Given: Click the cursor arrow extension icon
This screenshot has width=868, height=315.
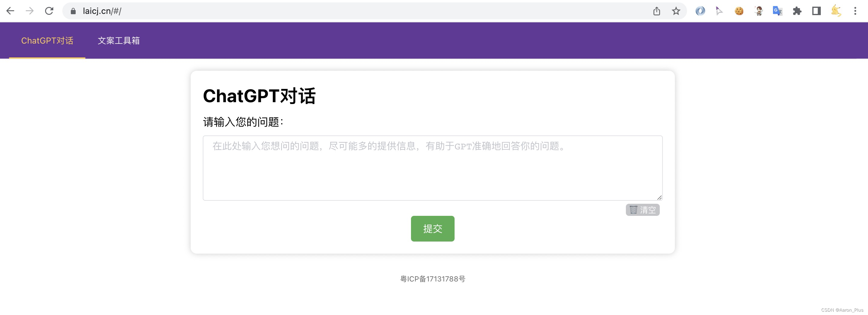Looking at the screenshot, I should [x=719, y=11].
